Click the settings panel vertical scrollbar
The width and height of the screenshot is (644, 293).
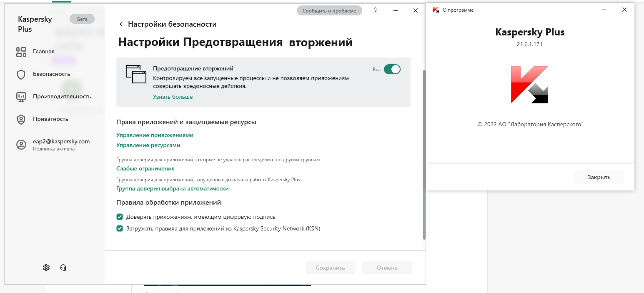click(x=424, y=155)
